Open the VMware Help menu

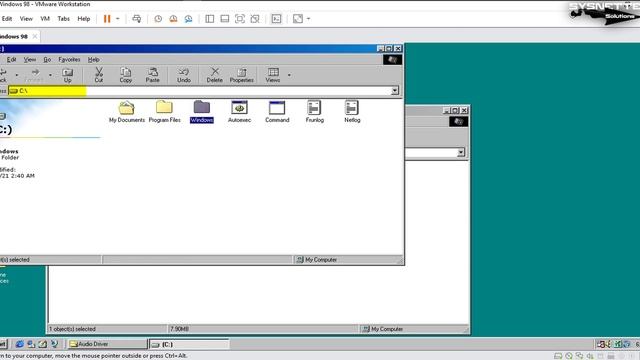(84, 19)
